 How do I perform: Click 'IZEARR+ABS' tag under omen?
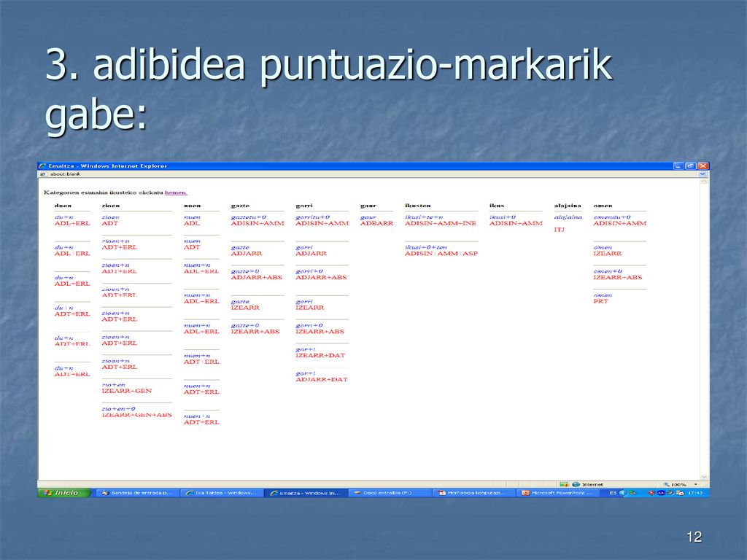618,278
